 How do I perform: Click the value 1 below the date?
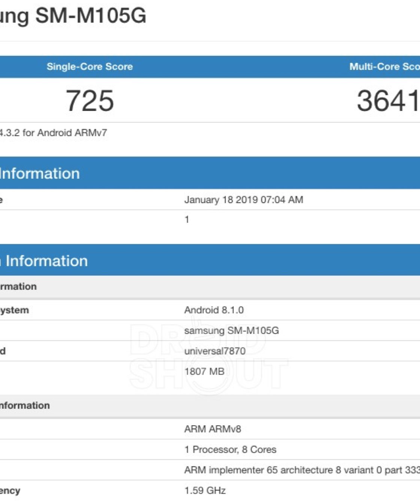[187, 220]
